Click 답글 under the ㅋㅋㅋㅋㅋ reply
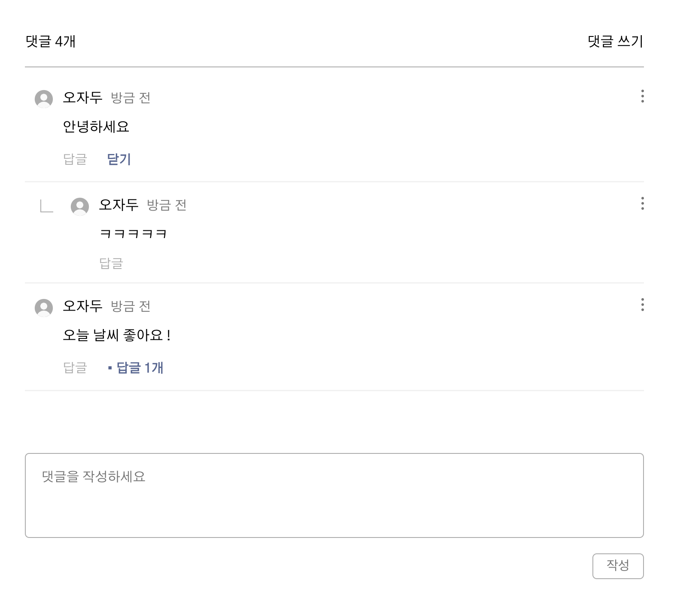Viewport: 674px width, 616px height. click(111, 263)
